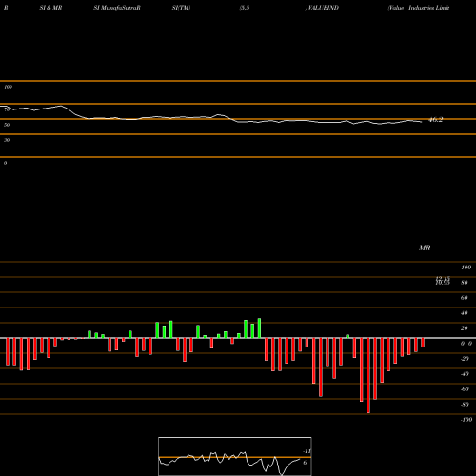Click the '60' label on MR axis
The height and width of the screenshot is (476, 476).
(x=464, y=298)
